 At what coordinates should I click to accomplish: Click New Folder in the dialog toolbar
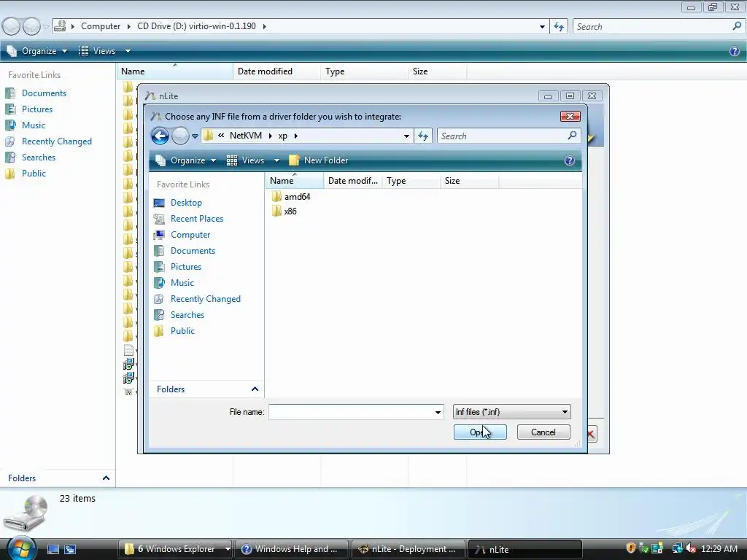click(319, 160)
